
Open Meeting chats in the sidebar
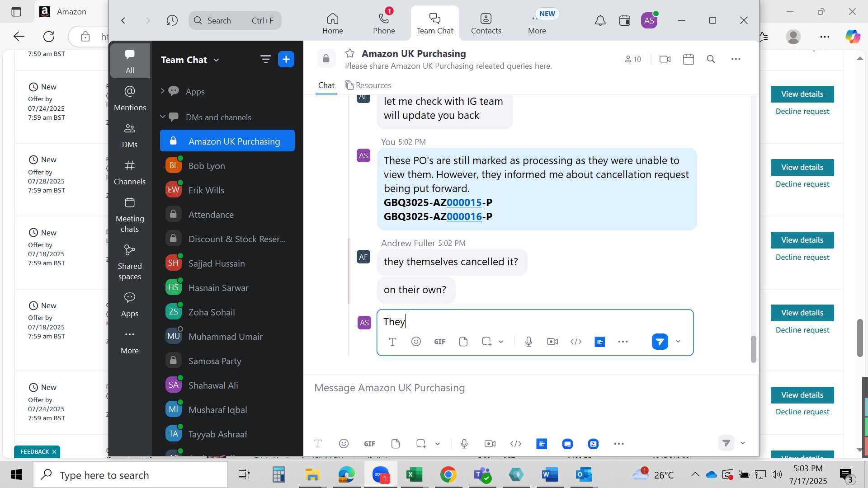pyautogui.click(x=130, y=215)
